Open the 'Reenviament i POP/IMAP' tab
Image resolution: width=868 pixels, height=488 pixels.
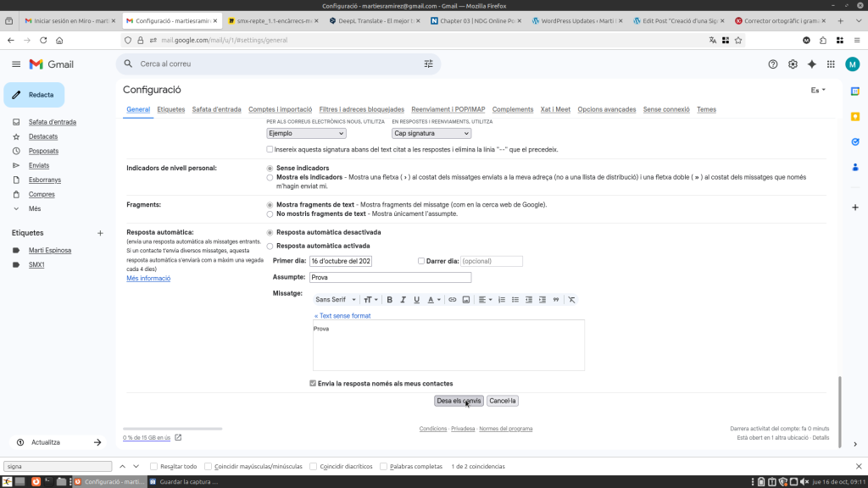point(448,109)
